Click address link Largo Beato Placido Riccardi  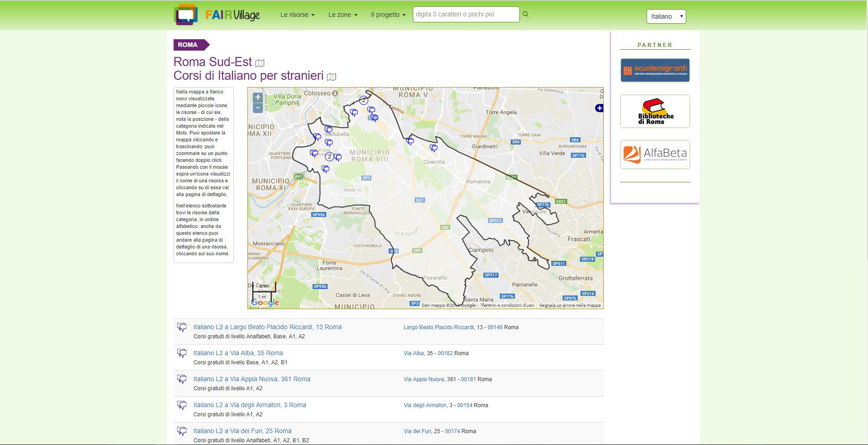tap(439, 327)
